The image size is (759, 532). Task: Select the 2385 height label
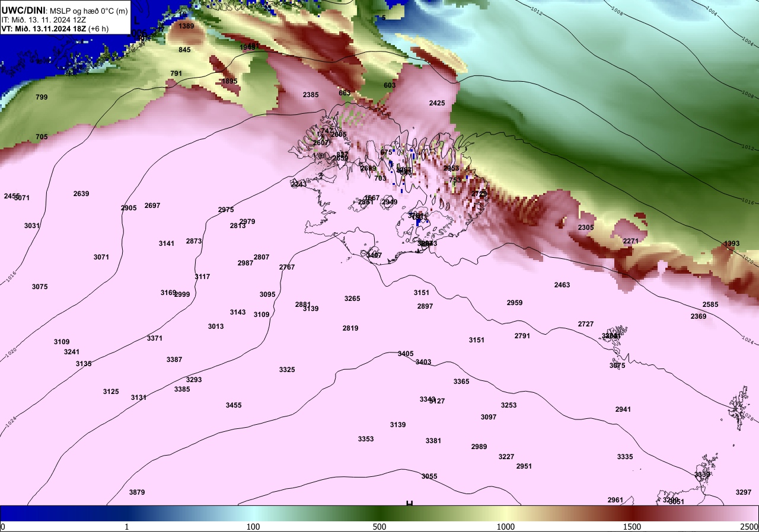pyautogui.click(x=311, y=95)
